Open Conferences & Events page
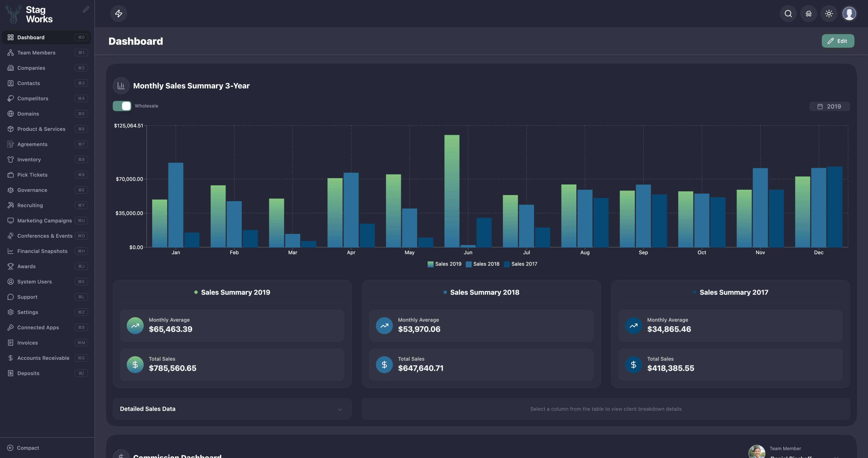This screenshot has width=868, height=458. point(47,236)
